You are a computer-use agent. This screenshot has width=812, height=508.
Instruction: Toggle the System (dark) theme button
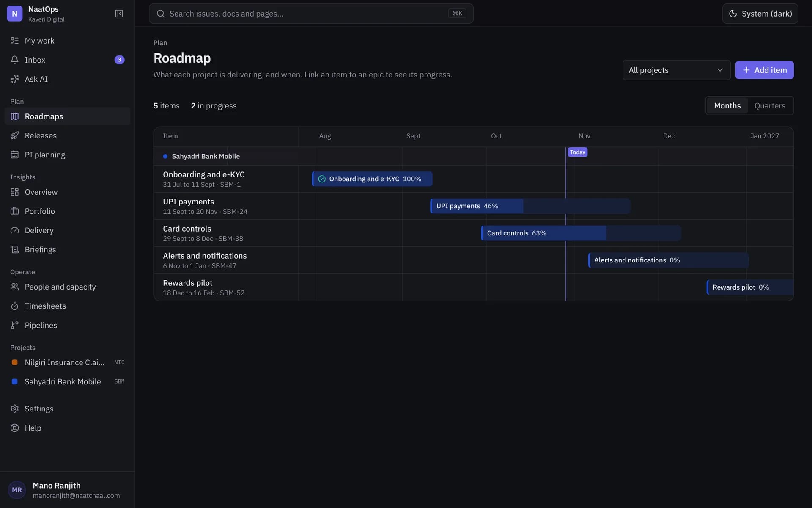pyautogui.click(x=760, y=14)
